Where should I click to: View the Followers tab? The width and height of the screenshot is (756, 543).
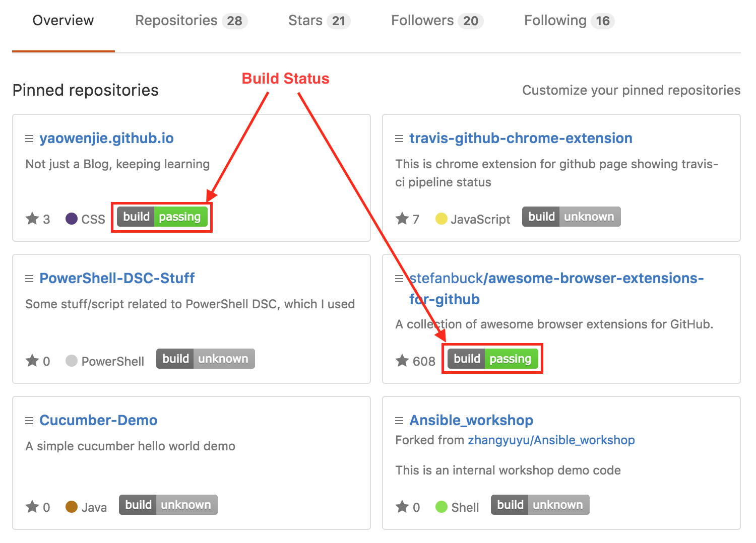pos(437,21)
